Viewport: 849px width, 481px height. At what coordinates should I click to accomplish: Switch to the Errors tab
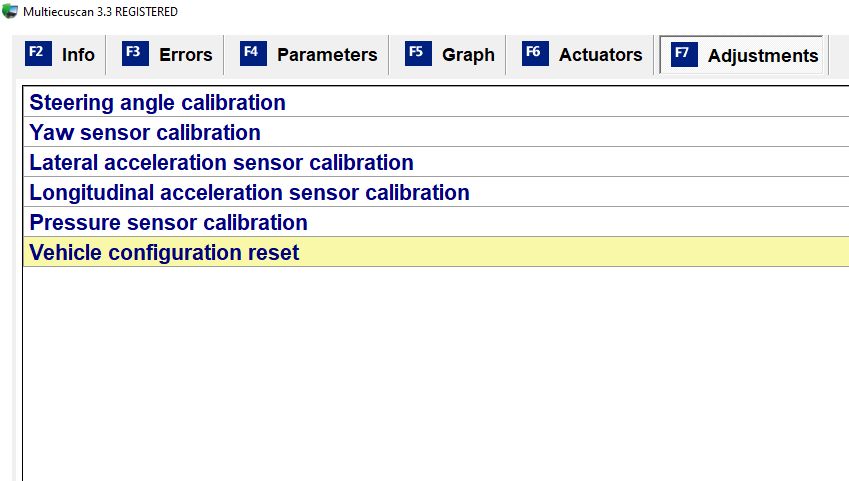pos(185,55)
